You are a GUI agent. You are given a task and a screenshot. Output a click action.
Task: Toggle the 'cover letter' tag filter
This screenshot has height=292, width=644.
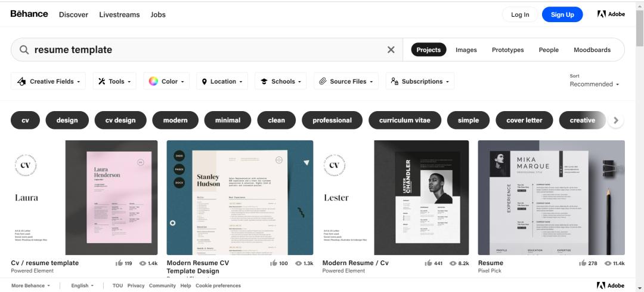pyautogui.click(x=524, y=121)
